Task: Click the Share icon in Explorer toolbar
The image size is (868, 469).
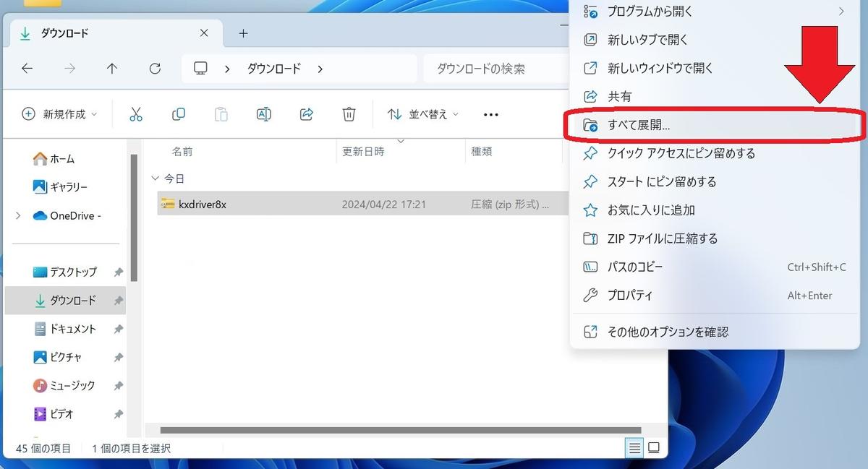Action: [x=306, y=114]
